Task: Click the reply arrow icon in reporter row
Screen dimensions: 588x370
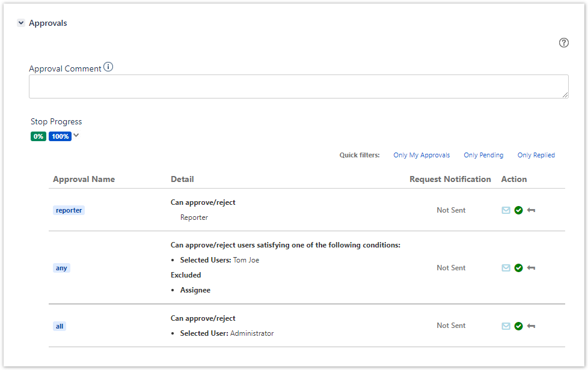Action: pos(531,210)
